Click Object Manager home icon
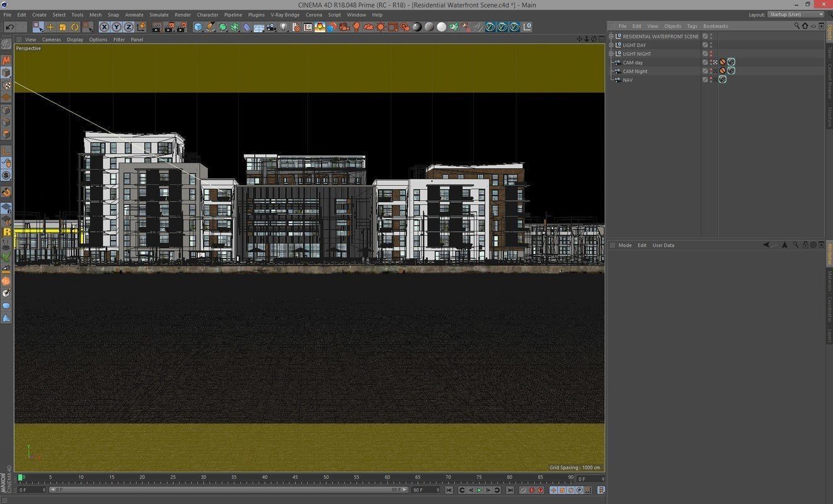833x504 pixels. (805, 26)
